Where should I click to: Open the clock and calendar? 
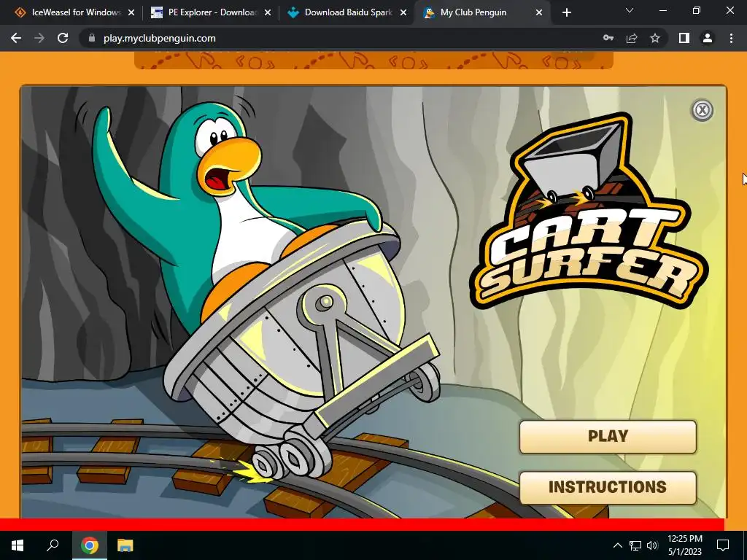(684, 545)
